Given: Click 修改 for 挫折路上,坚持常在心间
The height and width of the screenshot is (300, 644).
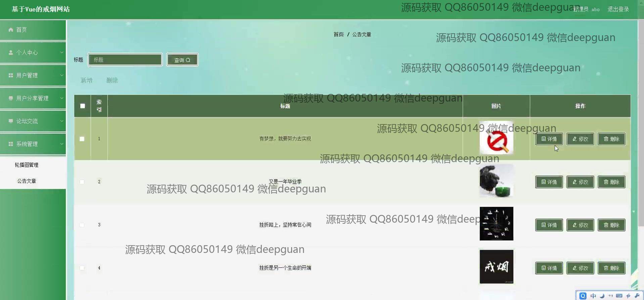Looking at the screenshot, I should pyautogui.click(x=580, y=225).
